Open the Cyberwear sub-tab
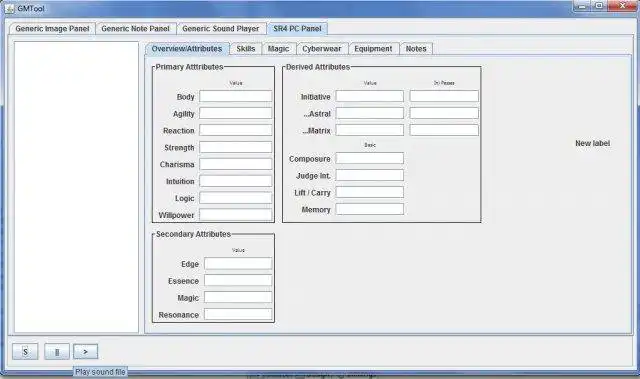This screenshot has width=640, height=379. click(322, 49)
